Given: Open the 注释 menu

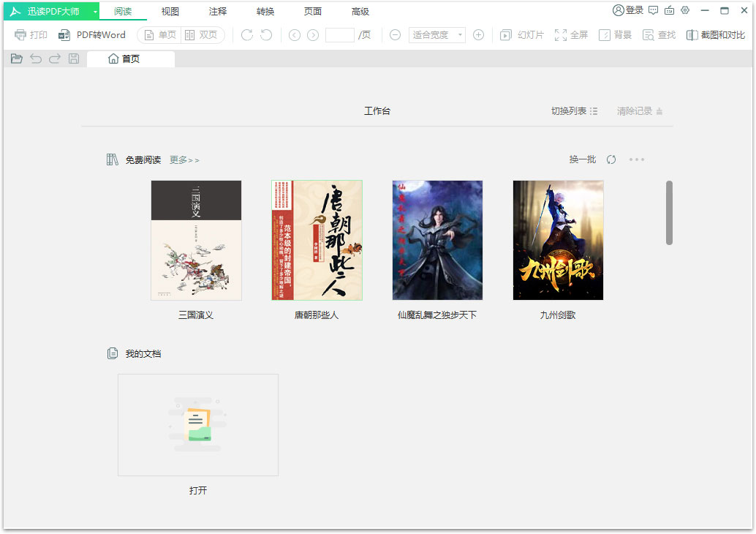Looking at the screenshot, I should 217,11.
